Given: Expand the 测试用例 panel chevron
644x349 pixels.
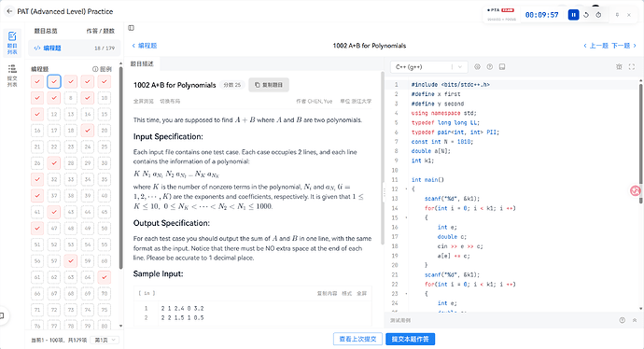Looking at the screenshot, I should click(635, 320).
